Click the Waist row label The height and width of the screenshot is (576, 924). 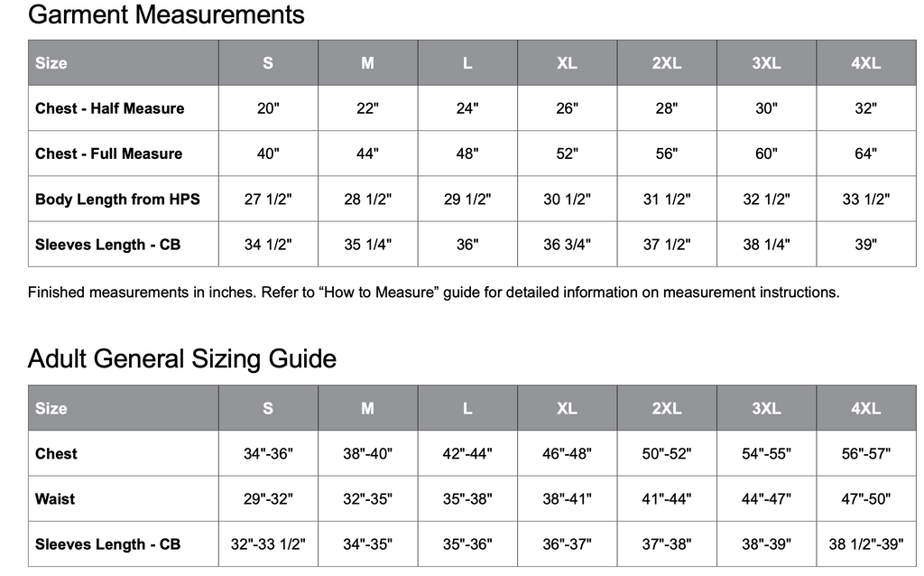click(x=55, y=499)
